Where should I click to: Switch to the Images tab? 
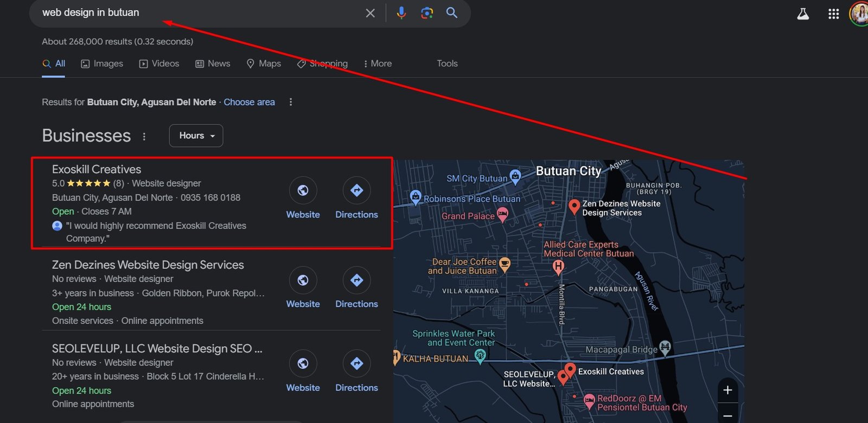102,63
